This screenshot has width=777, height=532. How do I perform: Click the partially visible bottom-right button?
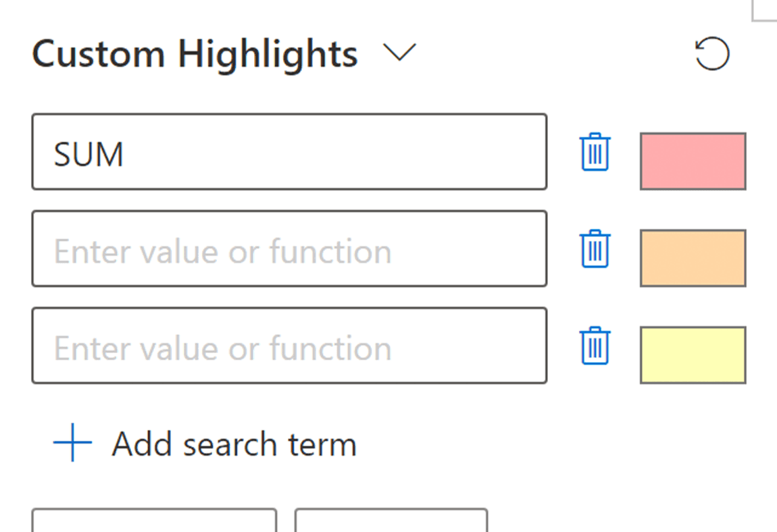point(391,521)
